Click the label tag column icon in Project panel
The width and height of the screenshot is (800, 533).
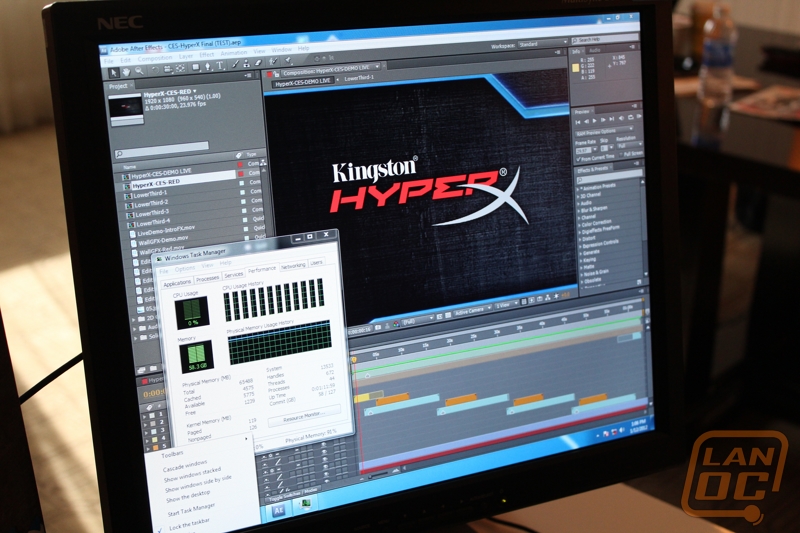(238, 156)
